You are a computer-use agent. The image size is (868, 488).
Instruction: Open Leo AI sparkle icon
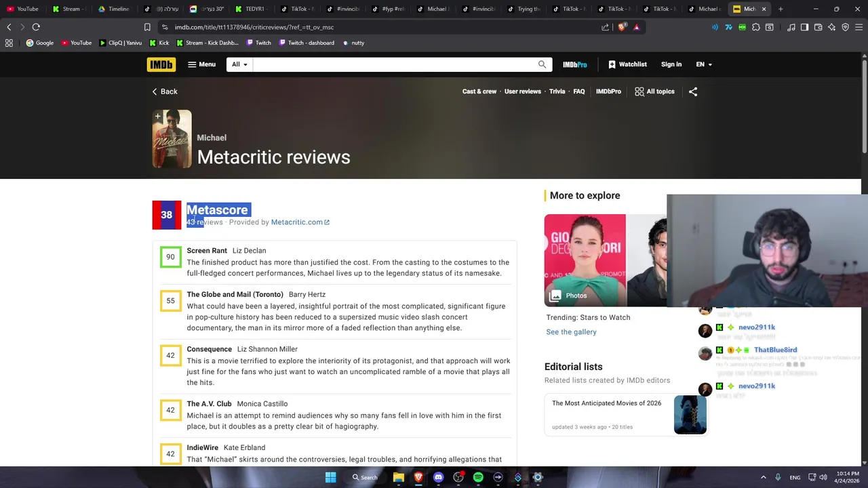[x=831, y=27]
